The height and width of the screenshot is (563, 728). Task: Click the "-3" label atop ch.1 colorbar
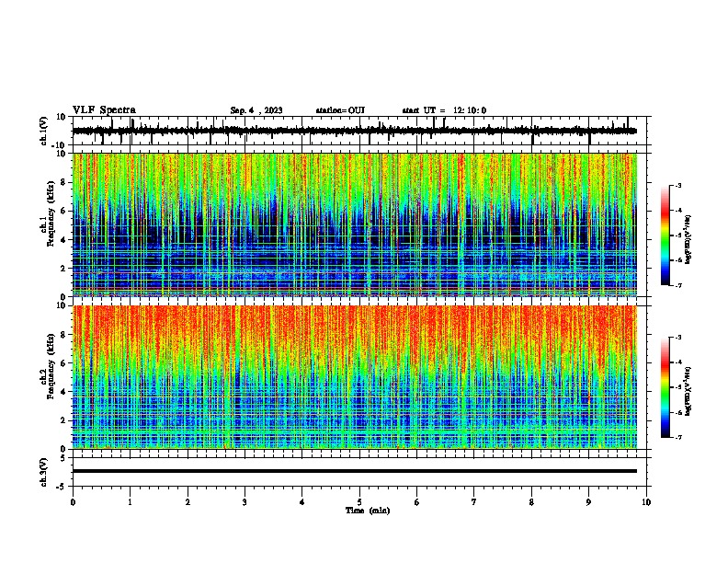(x=677, y=185)
